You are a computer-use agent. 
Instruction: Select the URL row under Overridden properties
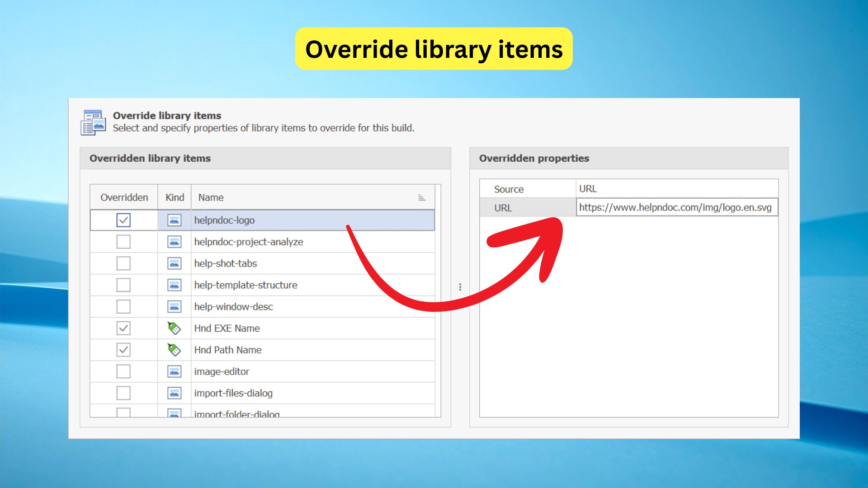[x=503, y=208]
